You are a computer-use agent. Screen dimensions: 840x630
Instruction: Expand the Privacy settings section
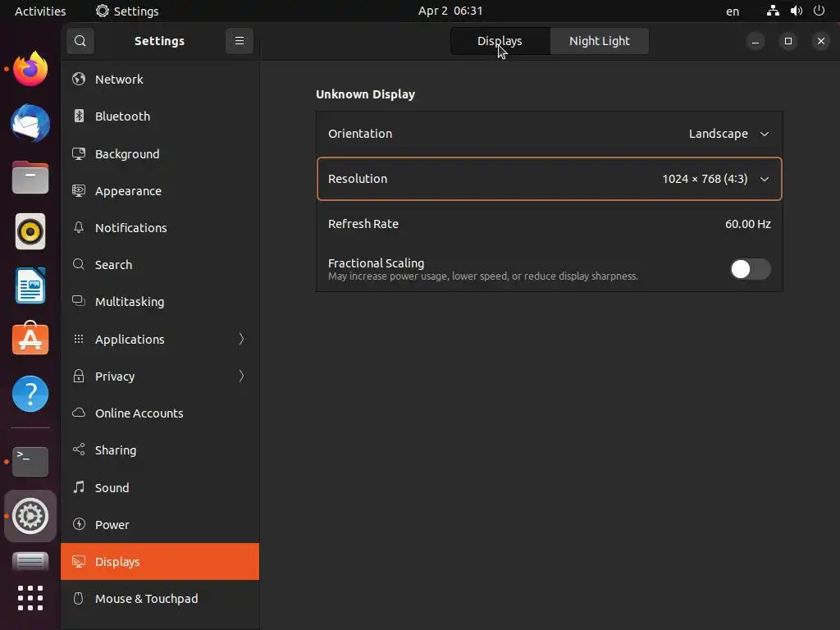coord(160,376)
